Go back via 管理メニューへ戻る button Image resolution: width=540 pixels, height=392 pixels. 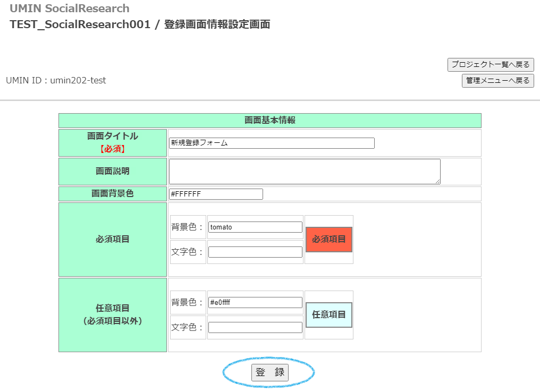pyautogui.click(x=497, y=81)
